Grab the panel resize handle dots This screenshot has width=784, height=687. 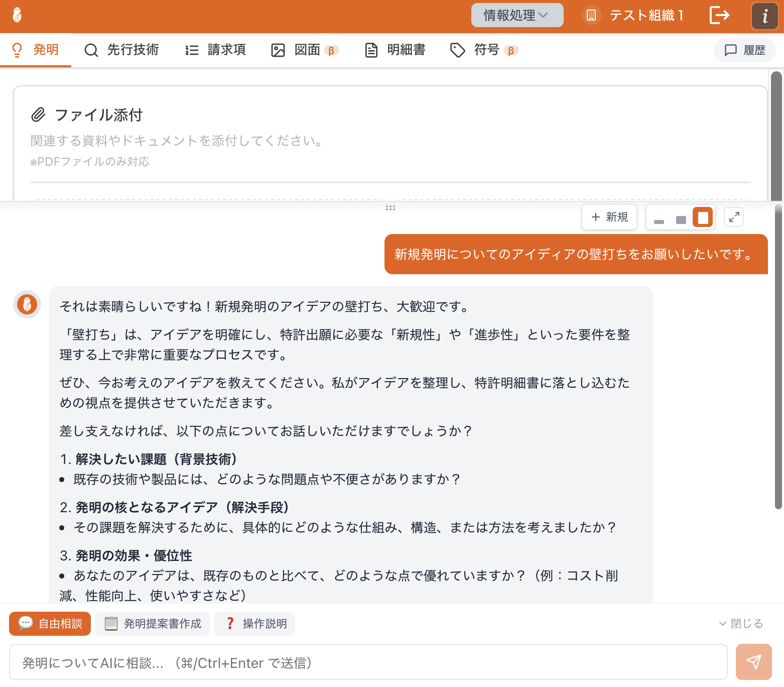[x=390, y=208]
